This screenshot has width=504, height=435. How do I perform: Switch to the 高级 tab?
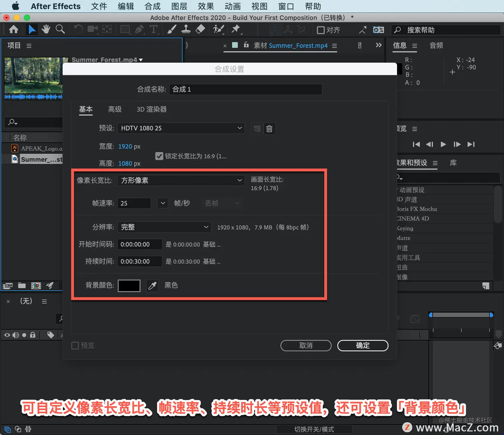click(x=115, y=109)
